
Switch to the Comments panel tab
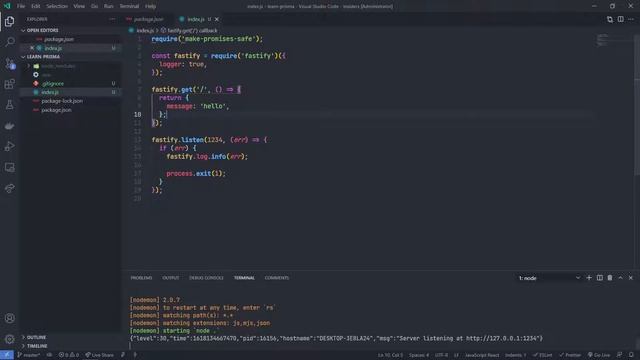click(277, 278)
